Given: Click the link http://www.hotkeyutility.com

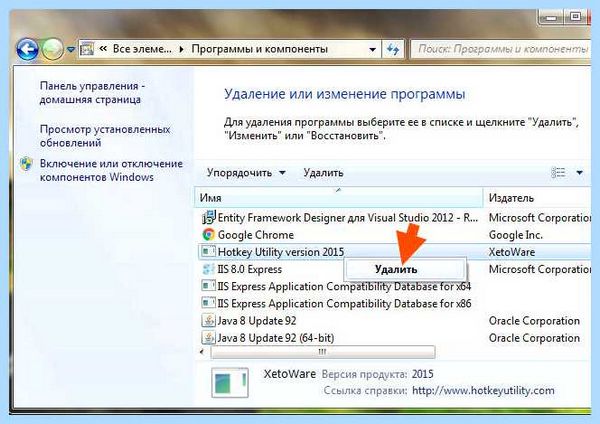Looking at the screenshot, I should [x=483, y=390].
